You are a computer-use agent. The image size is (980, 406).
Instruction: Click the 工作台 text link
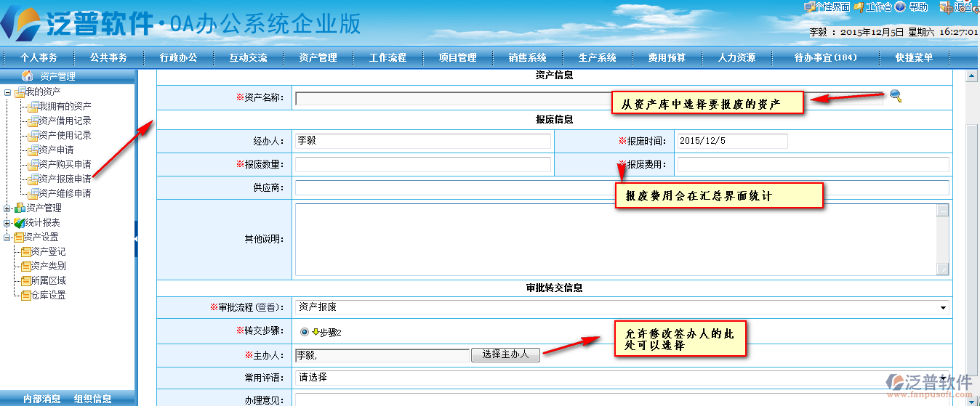[878, 7]
